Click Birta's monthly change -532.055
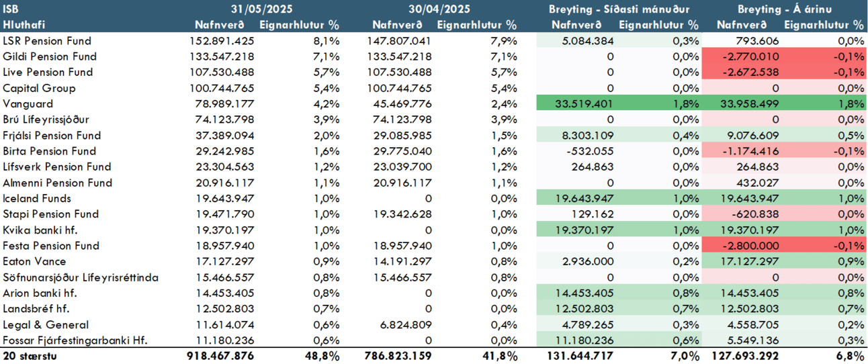Image resolution: width=868 pixels, height=364 pixels. point(590,151)
